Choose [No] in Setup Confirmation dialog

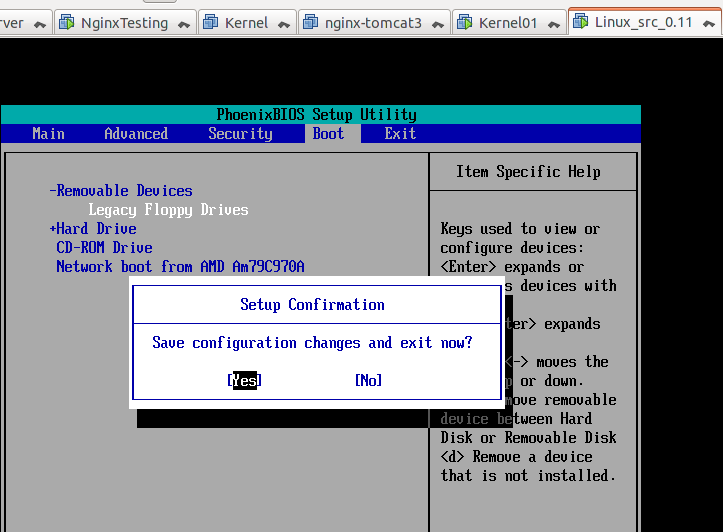(368, 380)
